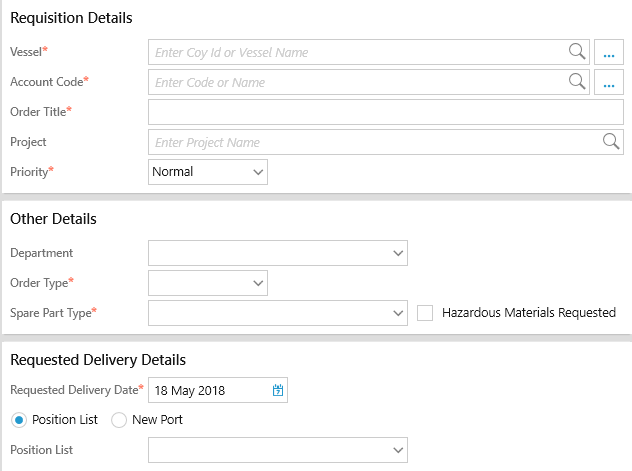
Task: Open calendar picker for Requested Delivery Date
Action: 278,391
